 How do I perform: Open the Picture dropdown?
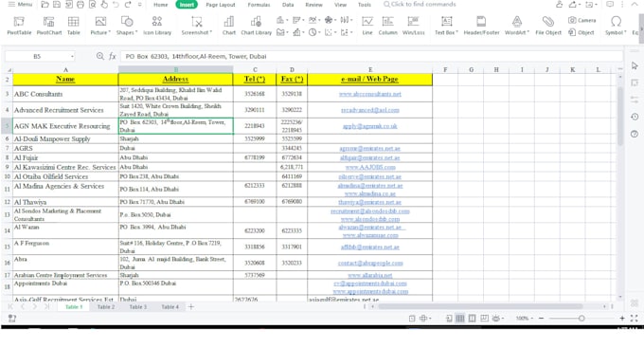point(100,26)
